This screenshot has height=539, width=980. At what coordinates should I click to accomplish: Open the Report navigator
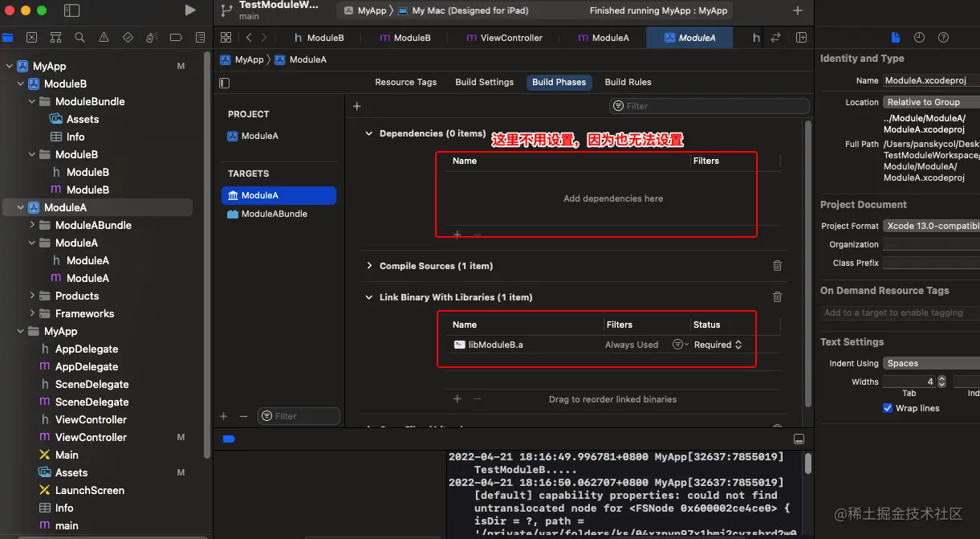pos(199,38)
